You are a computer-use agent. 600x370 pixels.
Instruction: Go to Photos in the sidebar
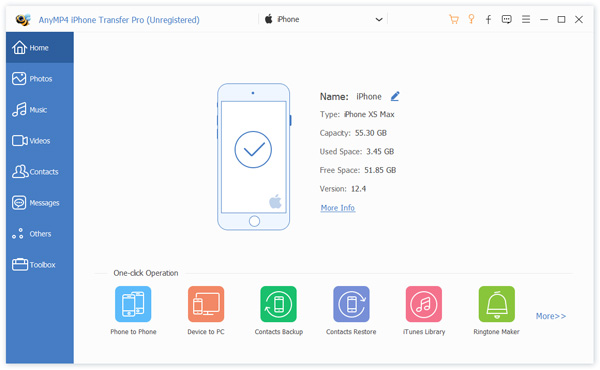coord(40,79)
